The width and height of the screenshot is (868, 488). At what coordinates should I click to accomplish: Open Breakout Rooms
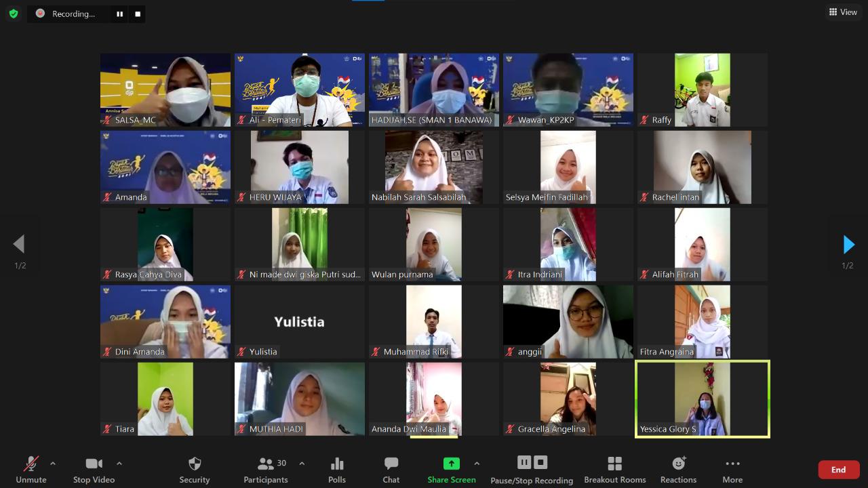pyautogui.click(x=614, y=470)
